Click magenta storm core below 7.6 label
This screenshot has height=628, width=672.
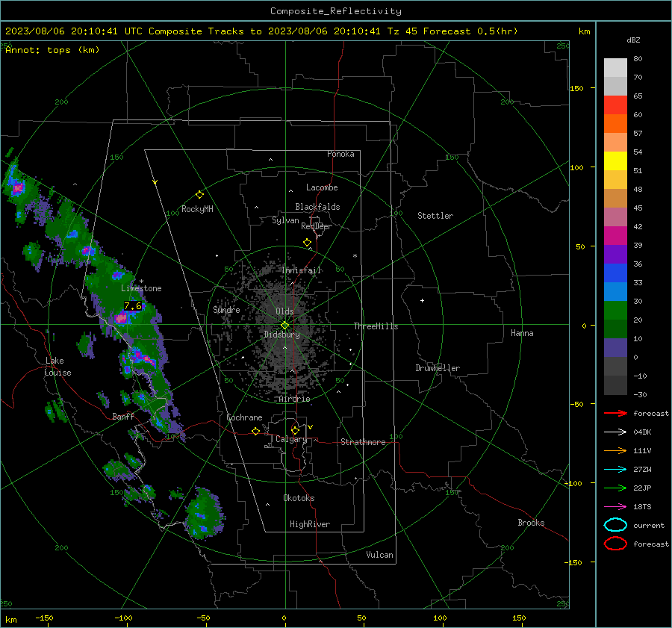tap(121, 318)
